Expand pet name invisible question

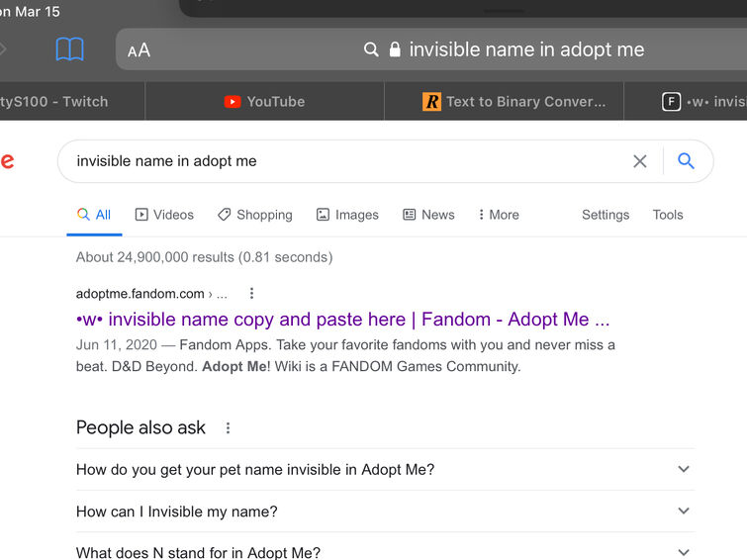(x=683, y=470)
